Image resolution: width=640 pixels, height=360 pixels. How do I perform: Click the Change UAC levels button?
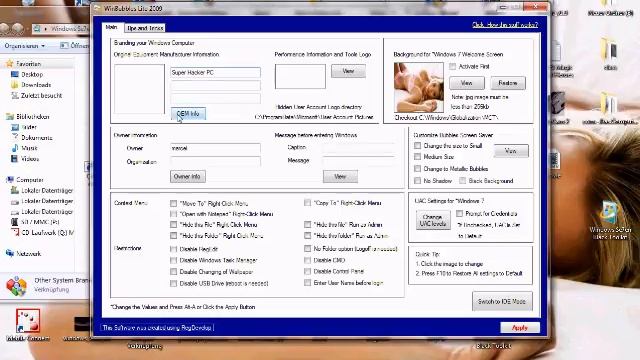[433, 220]
